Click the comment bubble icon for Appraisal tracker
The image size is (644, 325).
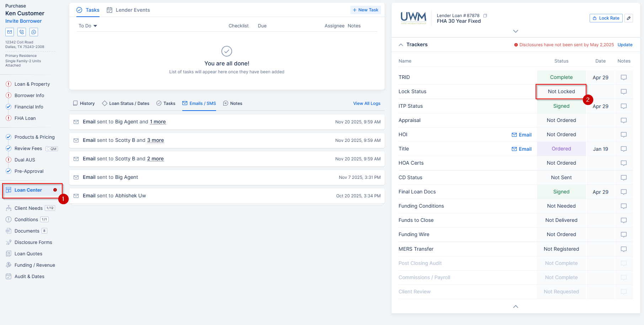point(623,120)
